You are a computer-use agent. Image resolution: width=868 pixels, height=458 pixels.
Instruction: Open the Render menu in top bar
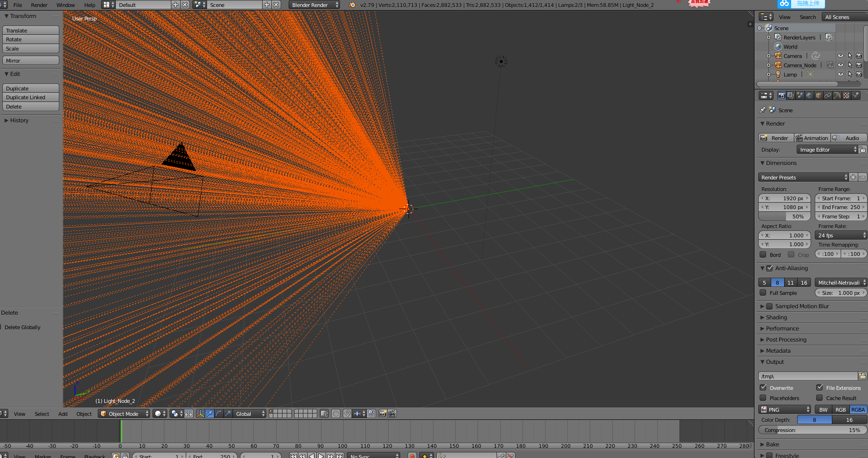[x=39, y=5]
